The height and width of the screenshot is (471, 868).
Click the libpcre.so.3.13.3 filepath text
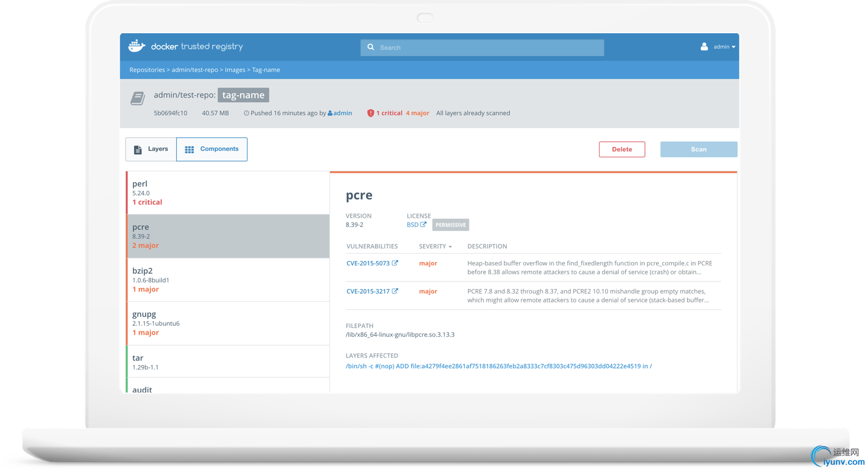click(x=400, y=335)
